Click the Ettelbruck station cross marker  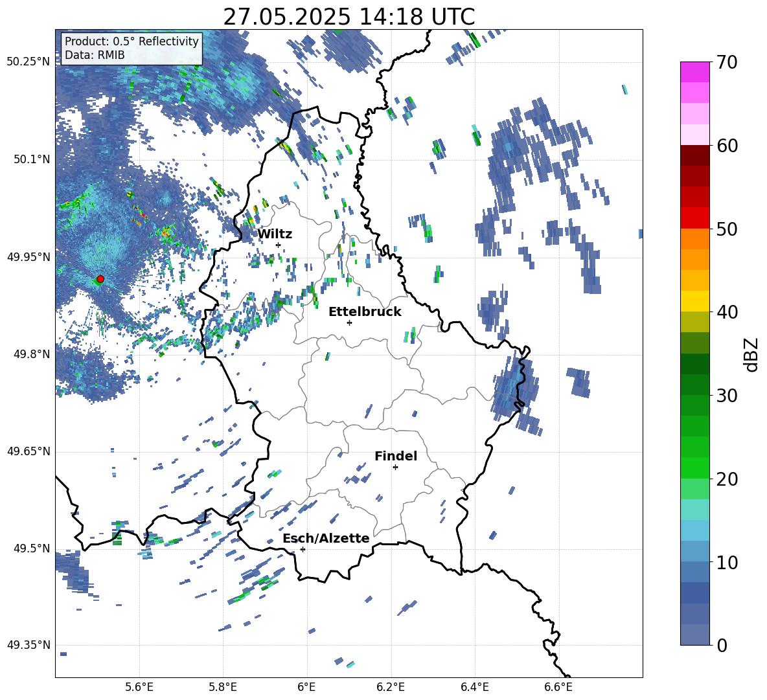click(349, 322)
